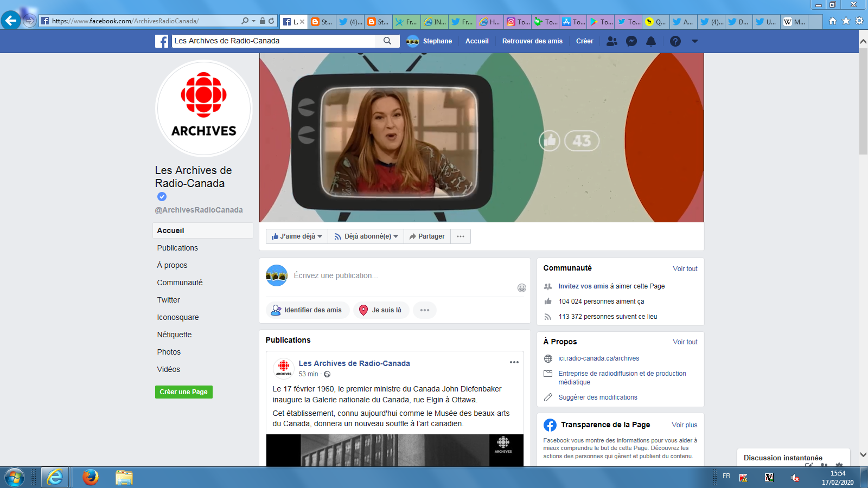Close the active Facebook browser tab
Image resolution: width=868 pixels, height=488 pixels.
tap(302, 22)
